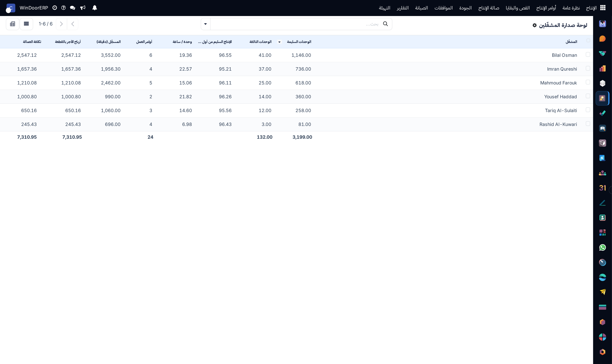Tick the checkbox for Yousef Haddad
The image size is (612, 364).
coord(588,96)
